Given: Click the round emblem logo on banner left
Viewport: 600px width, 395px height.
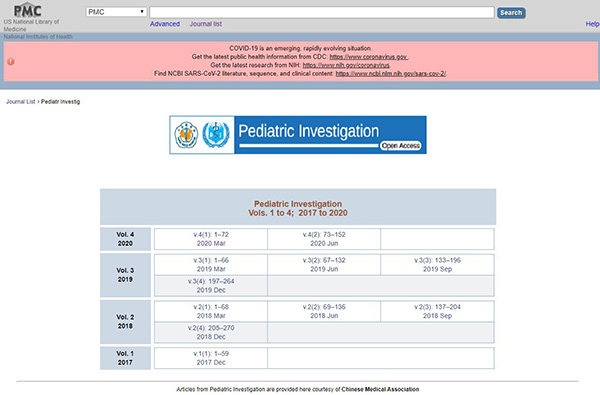Looking at the screenshot, I should [x=186, y=135].
